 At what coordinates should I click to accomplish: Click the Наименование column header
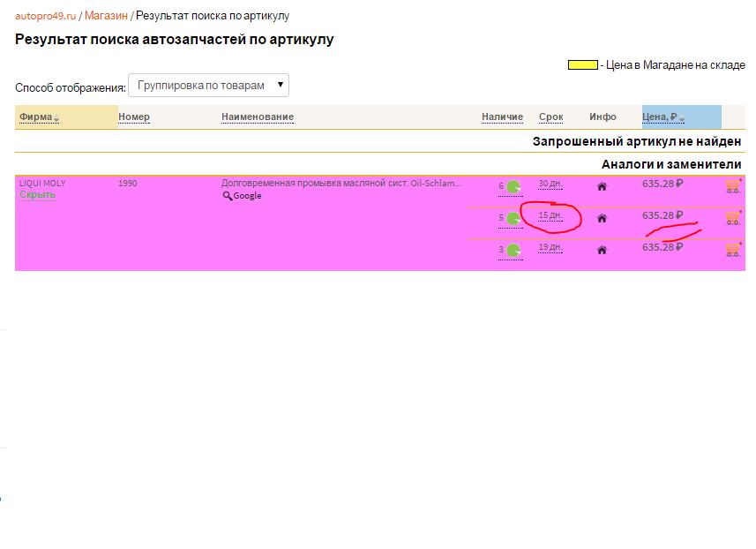[257, 117]
